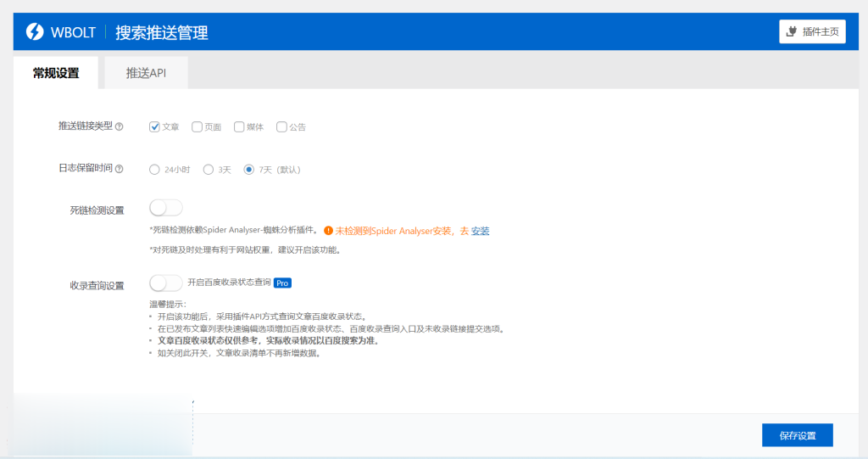Click the 对死链及时处理有利于网站权重 hint
868x459 pixels.
coord(247,250)
